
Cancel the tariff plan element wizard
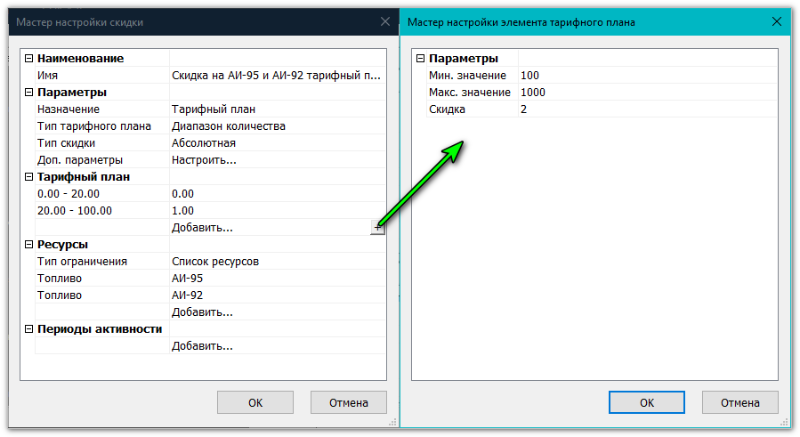coord(739,402)
